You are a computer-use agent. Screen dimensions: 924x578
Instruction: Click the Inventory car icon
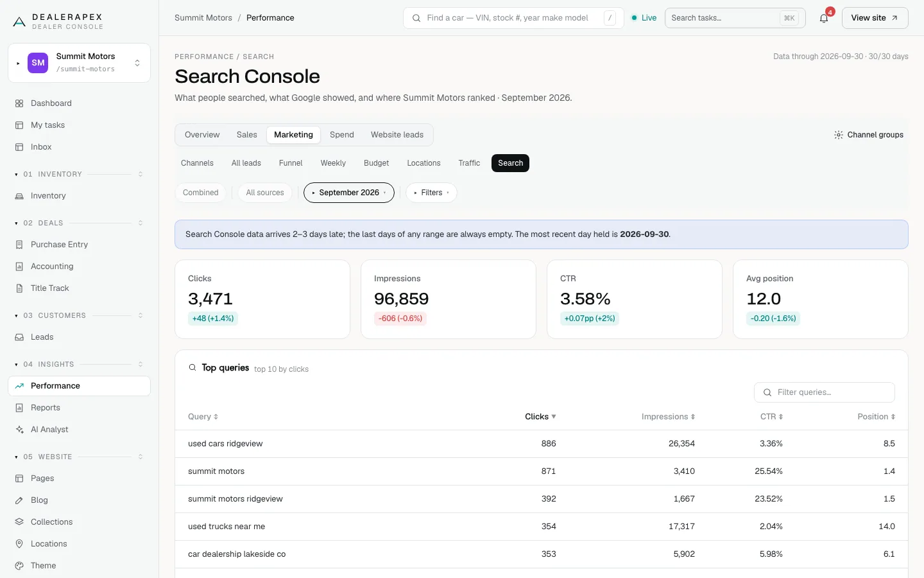point(19,196)
